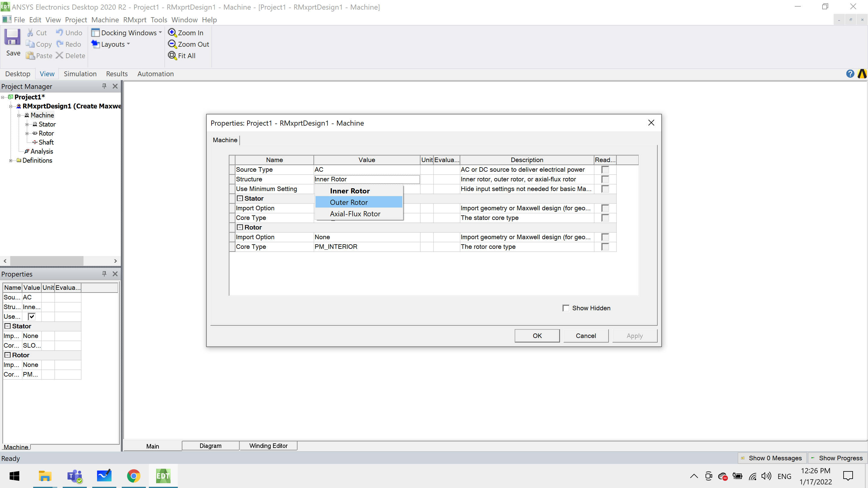868x488 pixels.
Task: Expand the Definitions folder in tree
Action: (x=11, y=161)
